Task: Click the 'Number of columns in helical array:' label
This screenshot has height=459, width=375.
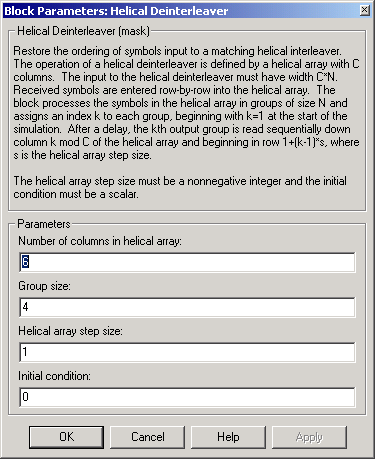Action: [100, 241]
